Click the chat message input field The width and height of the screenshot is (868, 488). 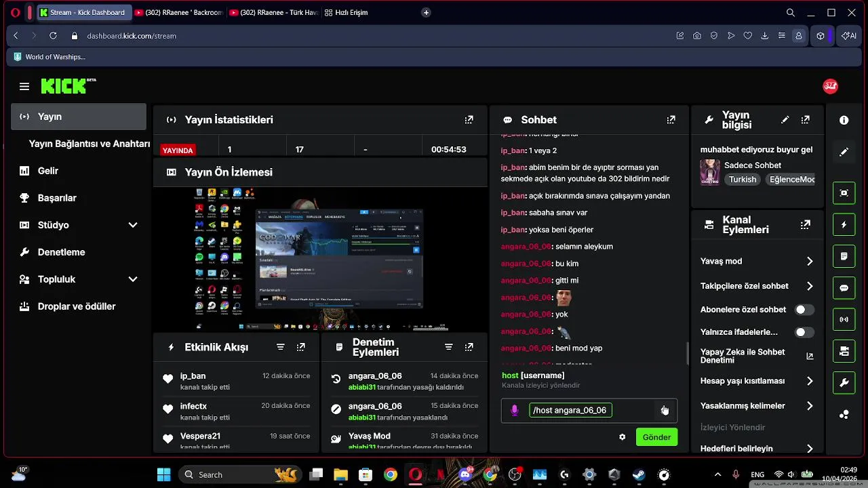589,410
